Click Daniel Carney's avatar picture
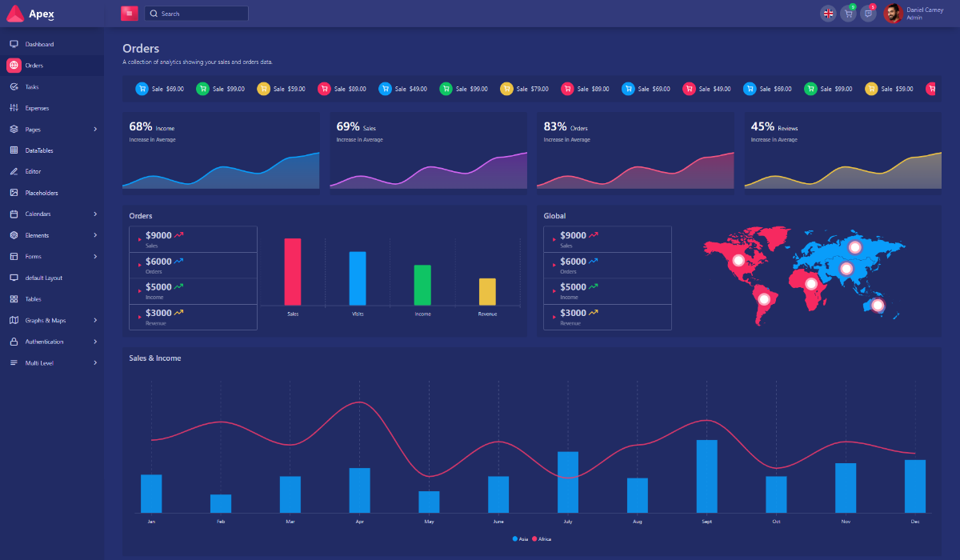 pyautogui.click(x=893, y=14)
